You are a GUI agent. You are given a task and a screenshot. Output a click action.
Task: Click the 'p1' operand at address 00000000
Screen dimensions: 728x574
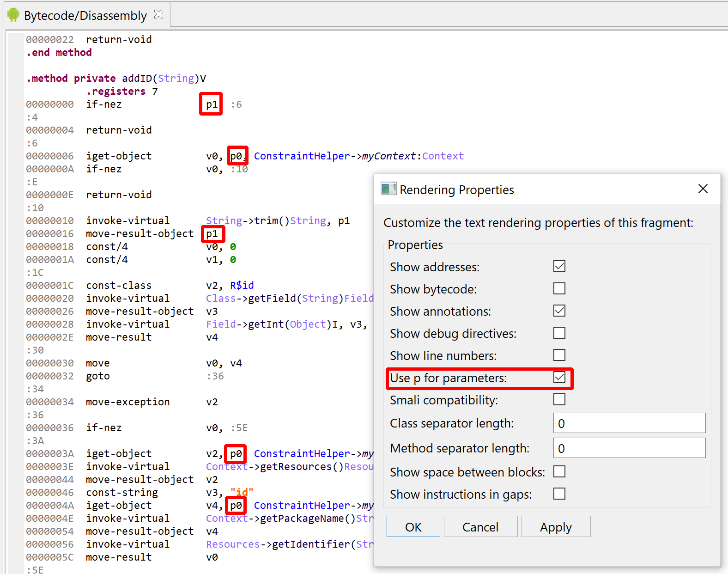pyautogui.click(x=212, y=104)
